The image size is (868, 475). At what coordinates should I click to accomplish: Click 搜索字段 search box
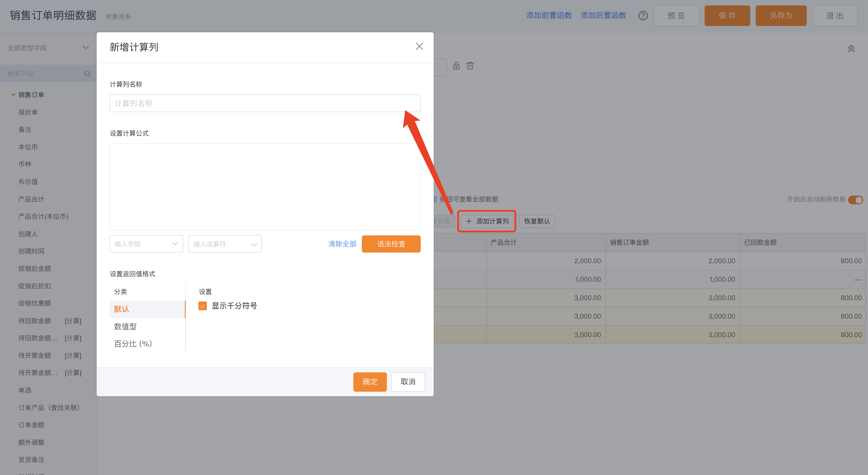[x=48, y=73]
